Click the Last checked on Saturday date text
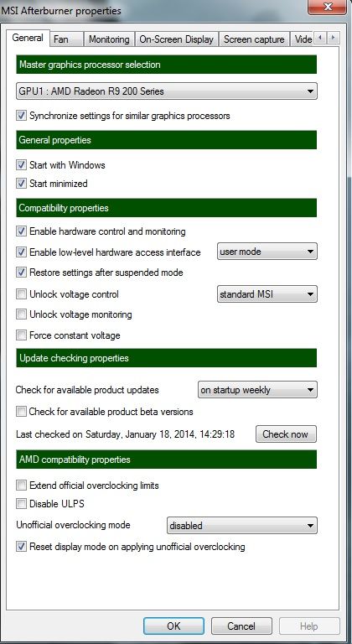The width and height of the screenshot is (352, 644). (125, 434)
